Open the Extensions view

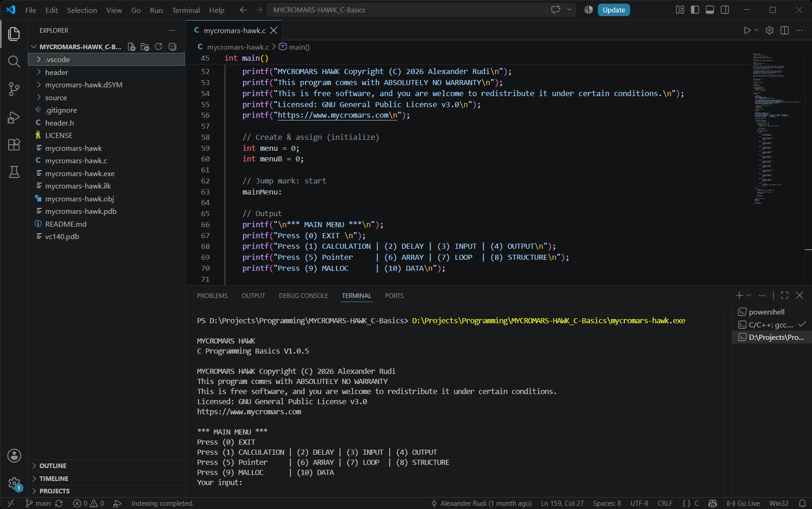coord(14,144)
